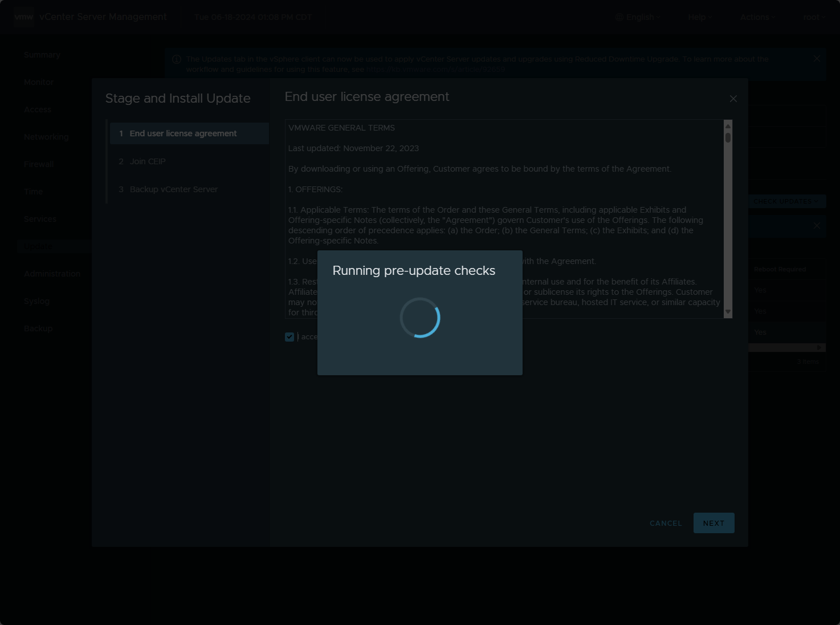Dismiss the Updates tab info banner
The width and height of the screenshot is (840, 625).
(817, 59)
